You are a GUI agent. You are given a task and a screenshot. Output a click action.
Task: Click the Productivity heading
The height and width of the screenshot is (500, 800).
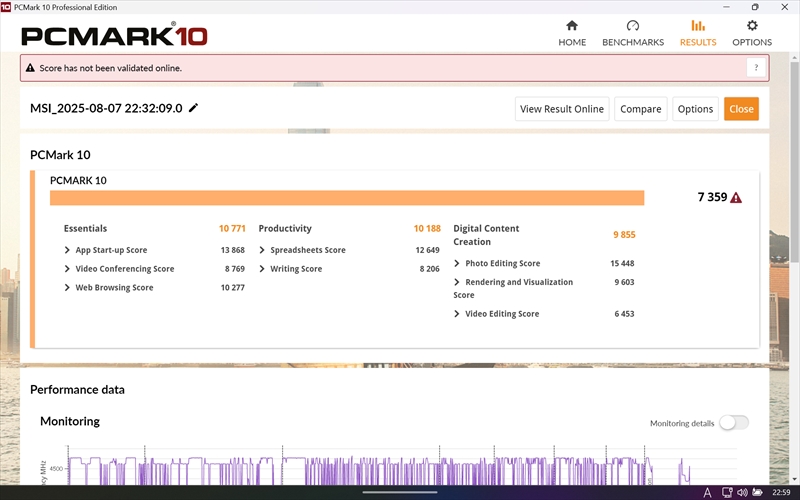[x=285, y=229]
